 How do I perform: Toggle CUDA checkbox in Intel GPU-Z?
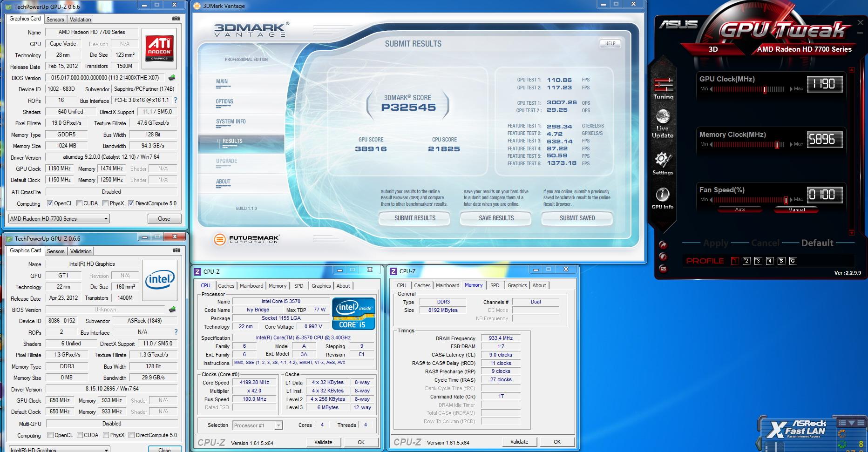(x=80, y=435)
